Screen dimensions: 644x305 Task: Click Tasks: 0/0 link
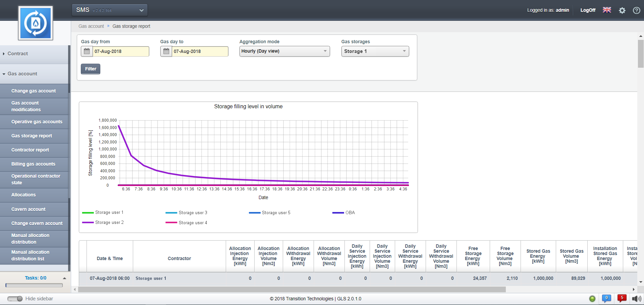click(x=36, y=278)
